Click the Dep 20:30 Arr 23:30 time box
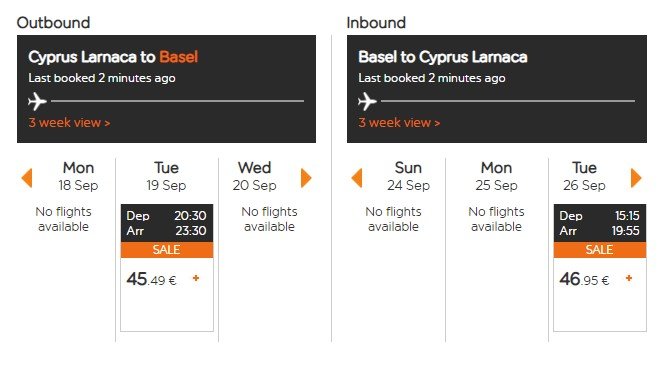This screenshot has height=368, width=666. click(x=167, y=224)
